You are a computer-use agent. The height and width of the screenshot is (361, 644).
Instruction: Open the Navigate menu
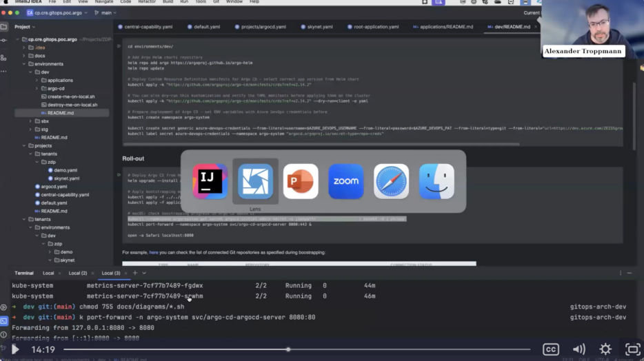[104, 1]
